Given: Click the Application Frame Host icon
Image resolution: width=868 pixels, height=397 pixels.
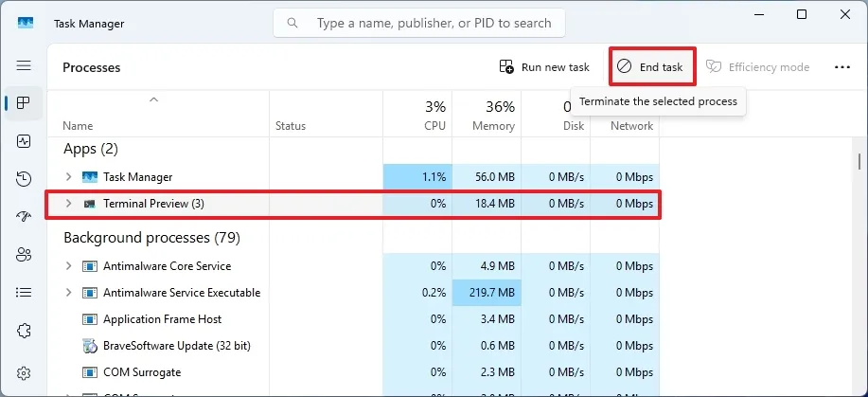Looking at the screenshot, I should click(x=89, y=319).
